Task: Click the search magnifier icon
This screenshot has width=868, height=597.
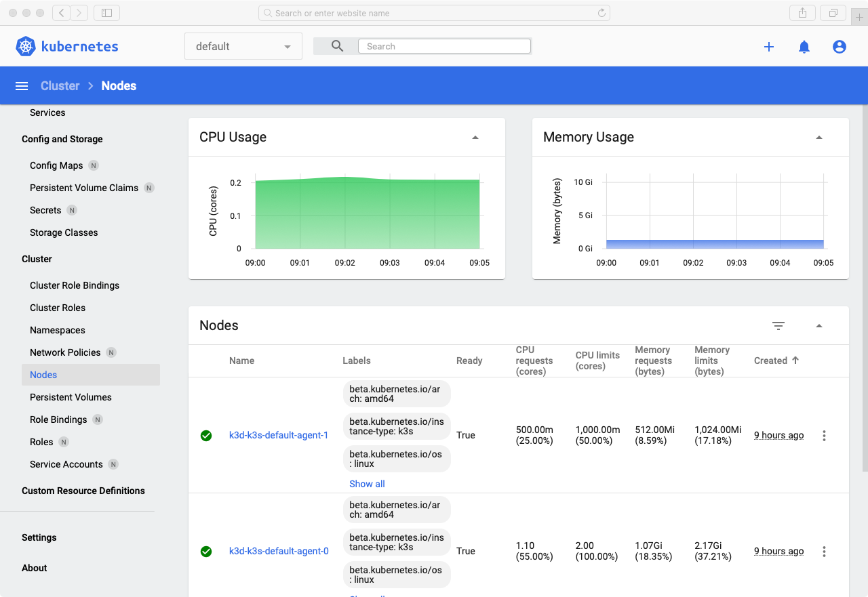Action: coord(337,46)
